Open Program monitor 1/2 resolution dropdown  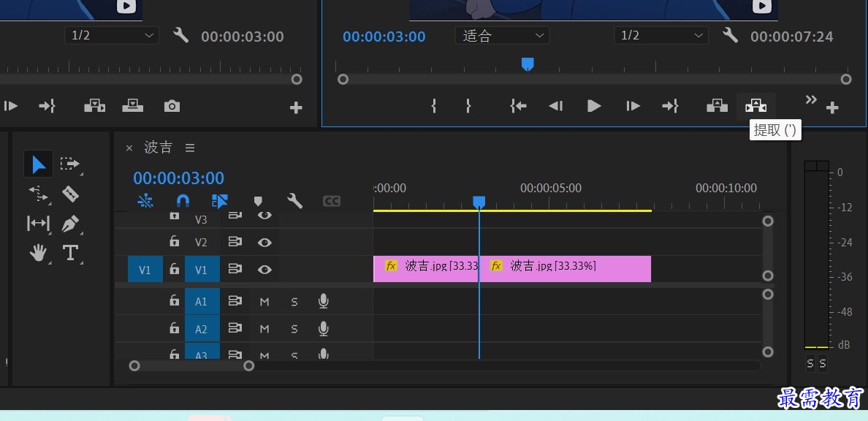[x=661, y=36]
